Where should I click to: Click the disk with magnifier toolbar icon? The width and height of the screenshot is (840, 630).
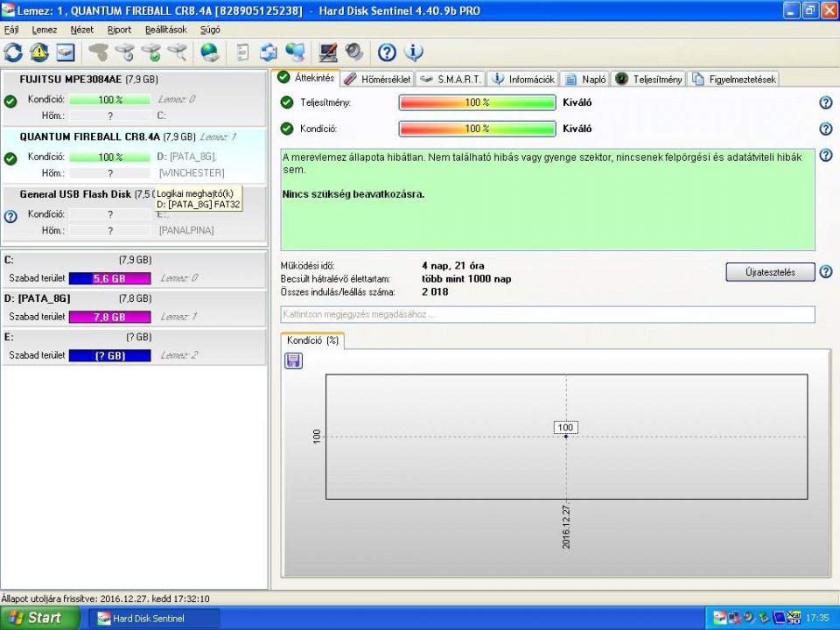(178, 52)
